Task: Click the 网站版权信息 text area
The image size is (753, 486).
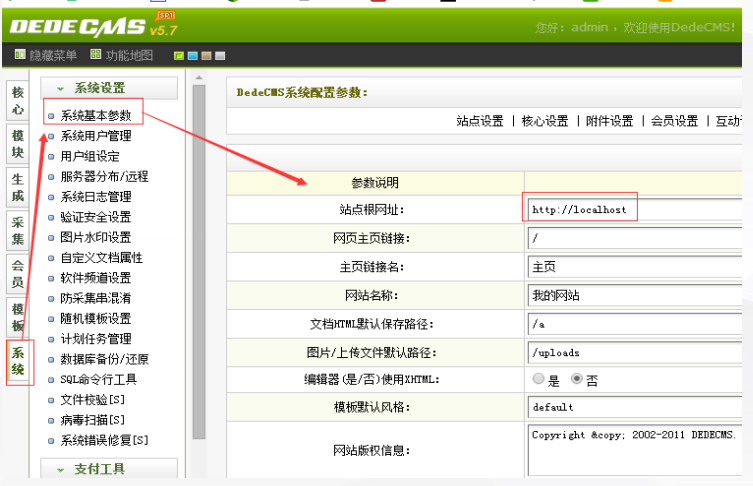Action: click(x=635, y=450)
